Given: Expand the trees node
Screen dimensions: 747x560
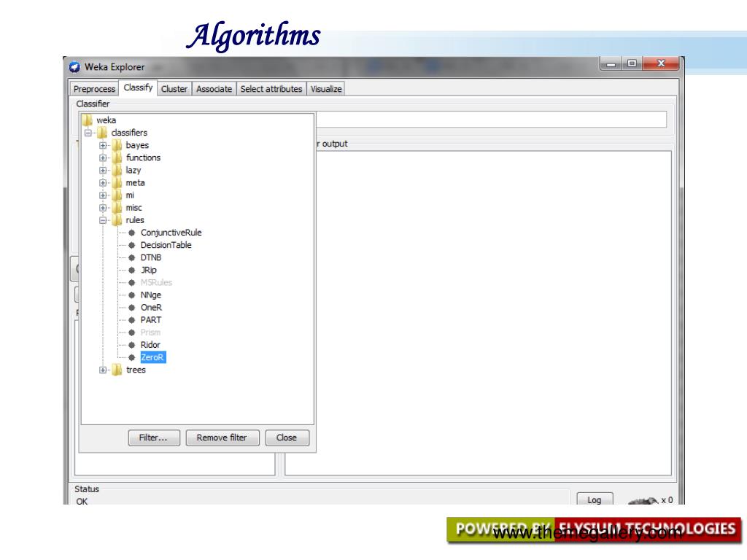Looking at the screenshot, I should [103, 370].
